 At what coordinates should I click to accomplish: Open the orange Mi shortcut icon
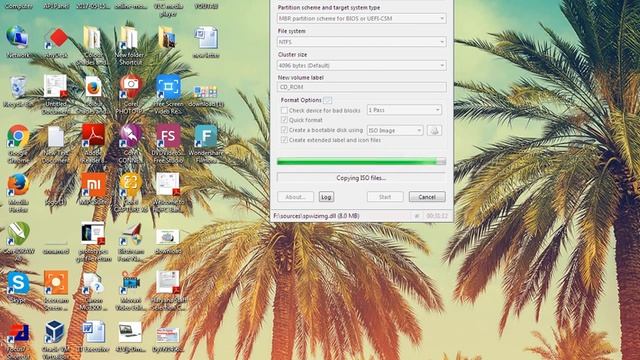tap(93, 184)
